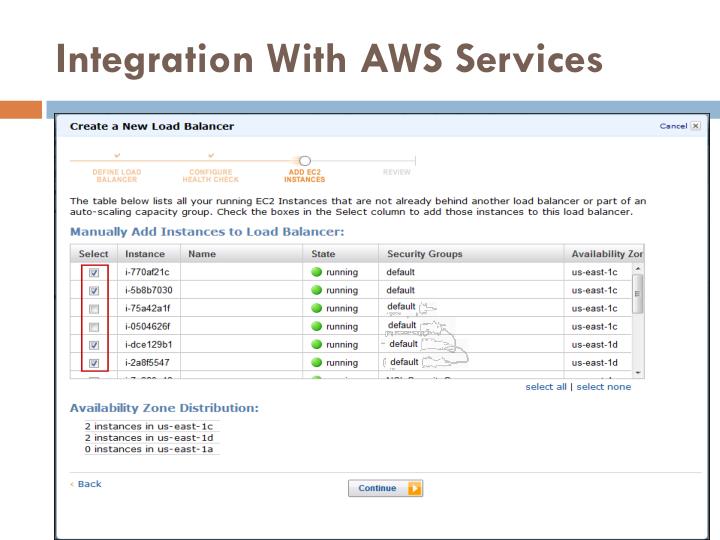The height and width of the screenshot is (540, 720).
Task: Click the green status icon for i-dce129b1
Action: click(x=316, y=344)
